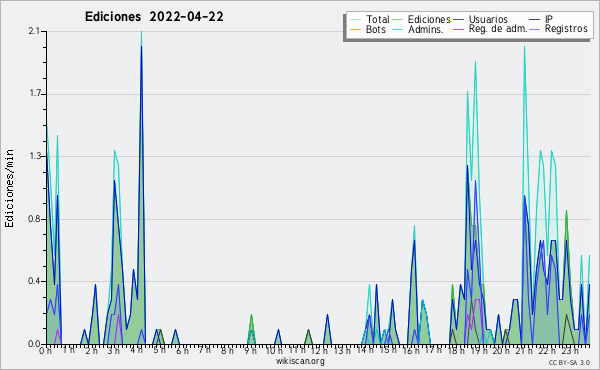Viewport: 600px width, 370px height.
Task: Click the y-axis label 'Ediciones/min'
Action: tap(9, 188)
